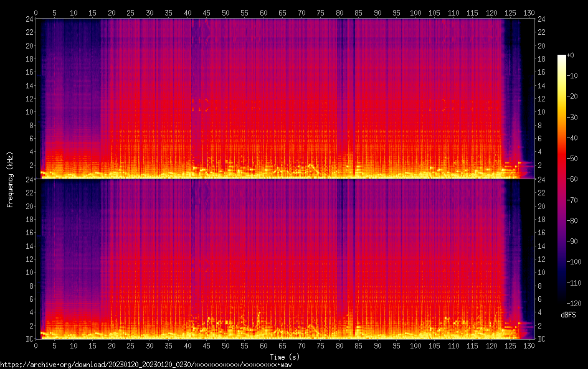Image resolution: width=588 pixels, height=369 pixels.
Task: Click the "dBFS" label under the color scale
Action: point(568,315)
